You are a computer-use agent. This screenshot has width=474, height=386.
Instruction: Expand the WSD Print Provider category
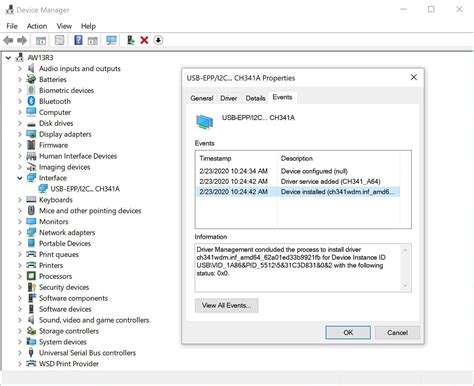point(20,364)
